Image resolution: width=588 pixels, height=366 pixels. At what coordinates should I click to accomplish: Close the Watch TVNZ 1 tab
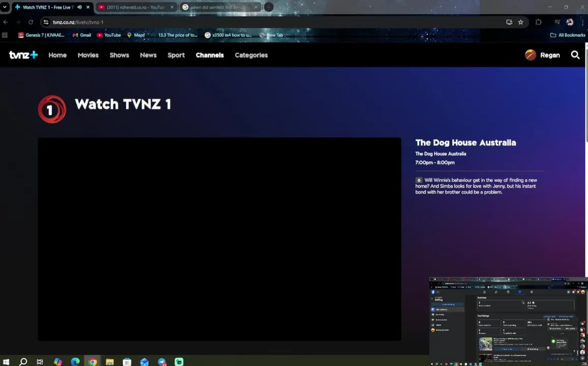pos(88,7)
